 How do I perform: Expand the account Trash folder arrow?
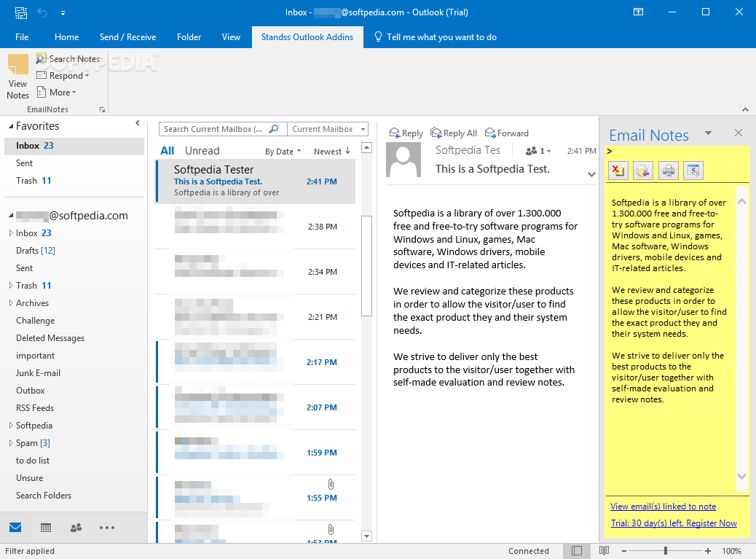[11, 286]
